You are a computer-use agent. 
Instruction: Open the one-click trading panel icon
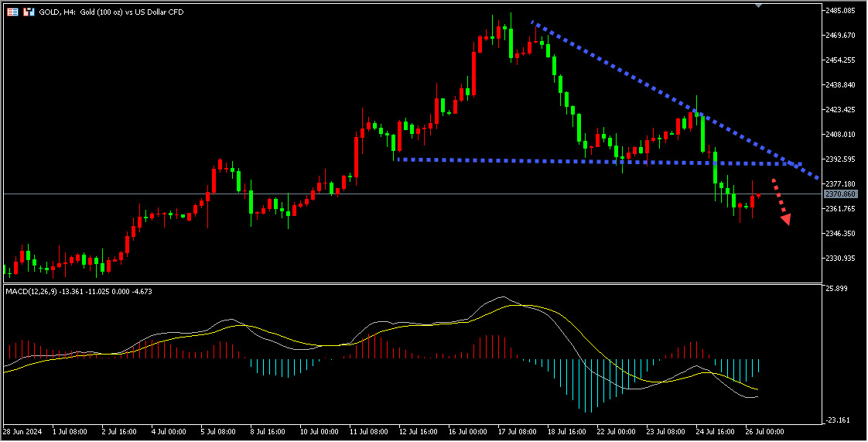29,12
